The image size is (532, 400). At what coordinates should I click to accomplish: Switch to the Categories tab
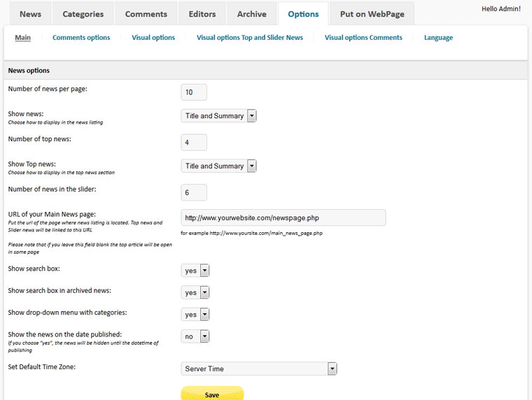[x=83, y=14]
